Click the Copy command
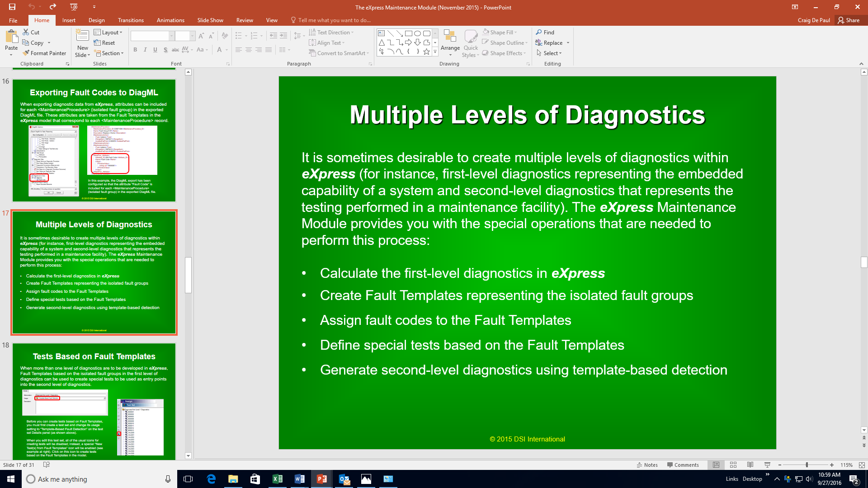Image resolution: width=868 pixels, height=488 pixels. (x=33, y=42)
